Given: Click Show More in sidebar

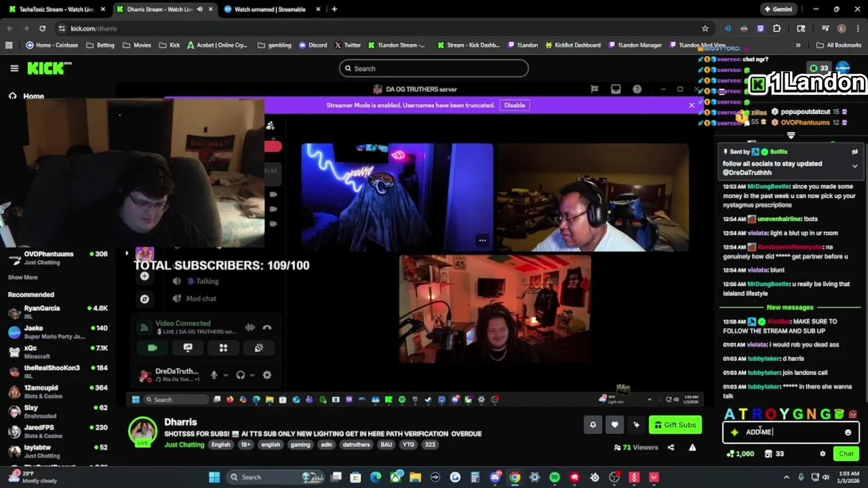Looking at the screenshot, I should tap(22, 277).
